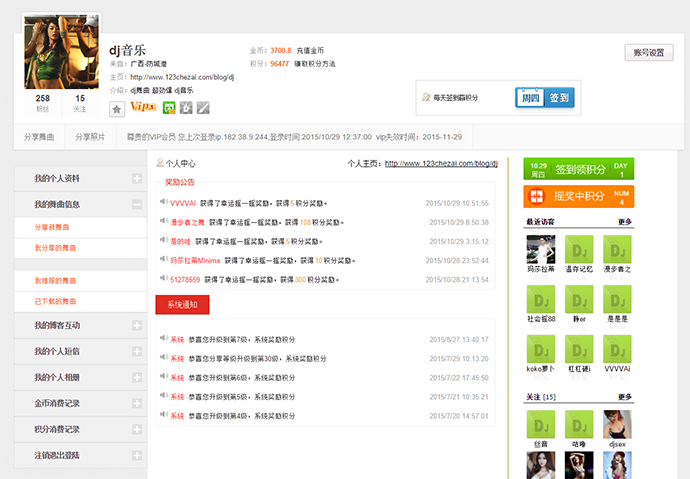Open followed user 咕噜 avatar
Image resolution: width=690 pixels, height=479 pixels.
[579, 424]
